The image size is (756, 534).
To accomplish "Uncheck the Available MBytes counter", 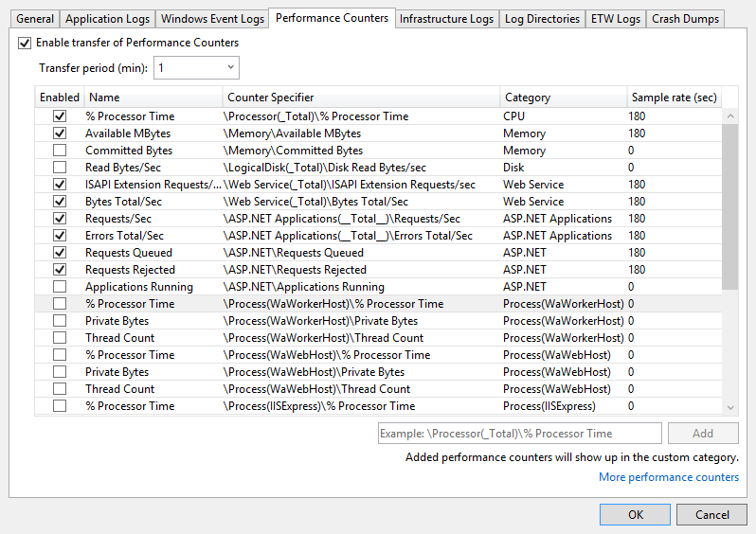I will pos(60,133).
